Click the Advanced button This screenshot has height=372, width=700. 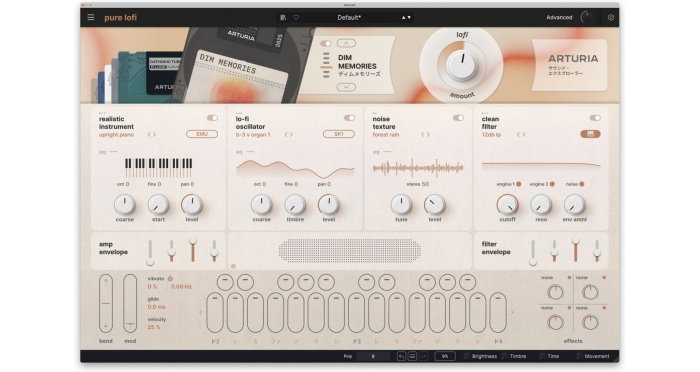tap(559, 17)
